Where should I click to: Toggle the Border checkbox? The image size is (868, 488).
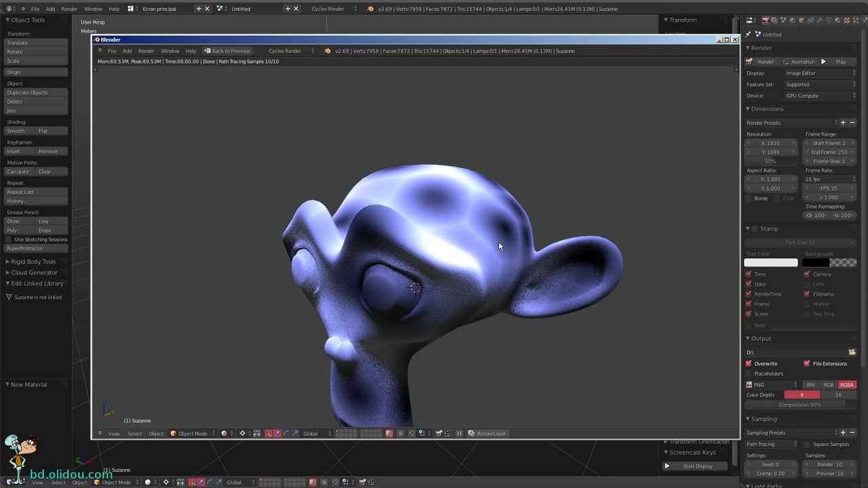[749, 199]
